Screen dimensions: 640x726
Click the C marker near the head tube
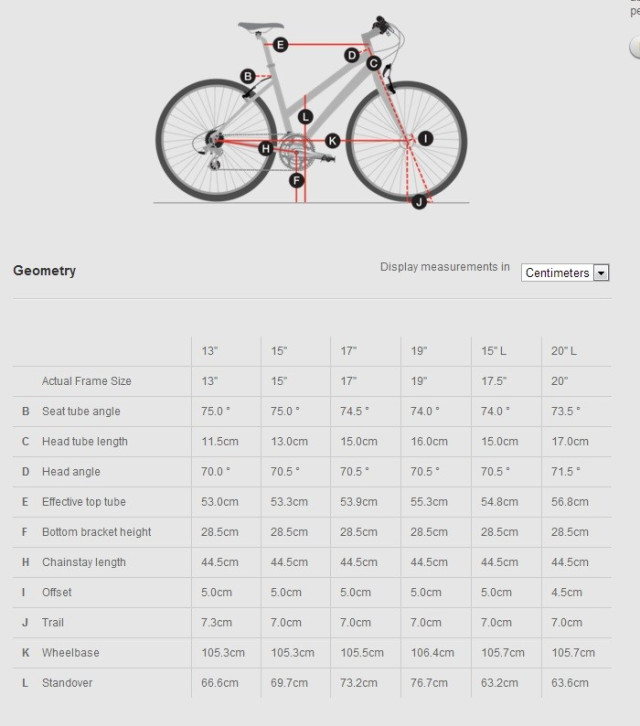coord(373,64)
